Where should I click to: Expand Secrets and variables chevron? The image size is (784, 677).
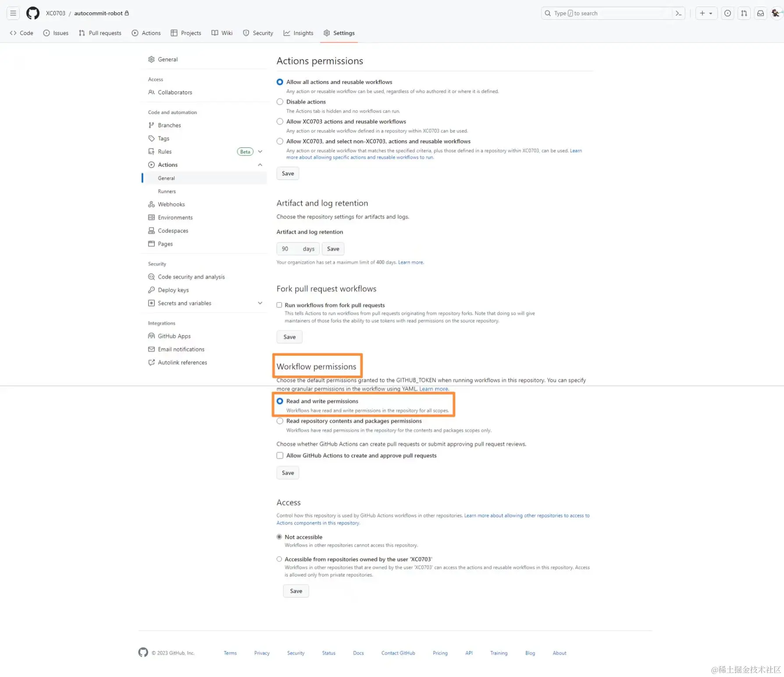pos(260,303)
